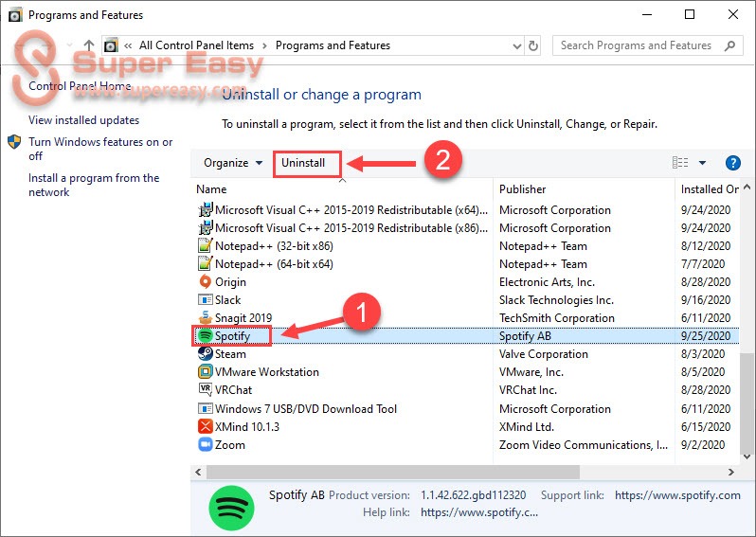Open View installed updates link

[84, 120]
